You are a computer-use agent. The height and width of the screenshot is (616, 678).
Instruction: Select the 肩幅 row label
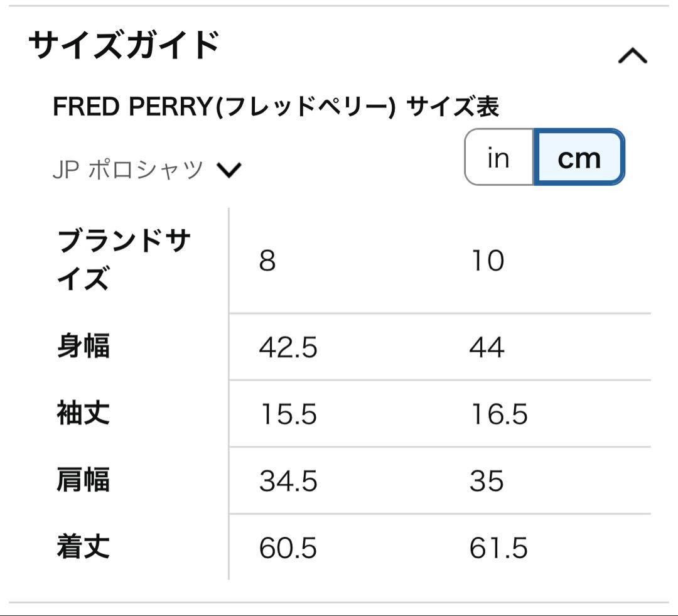point(83,480)
